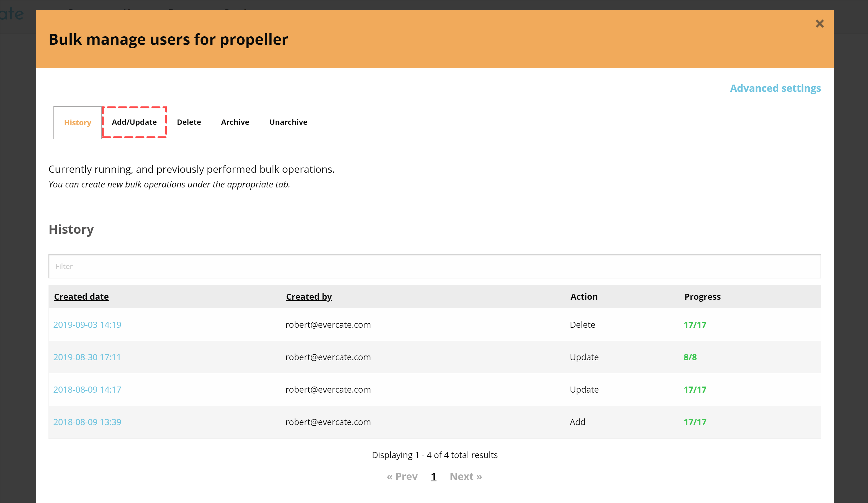This screenshot has width=868, height=503.
Task: Open the Delete tab
Action: (189, 122)
